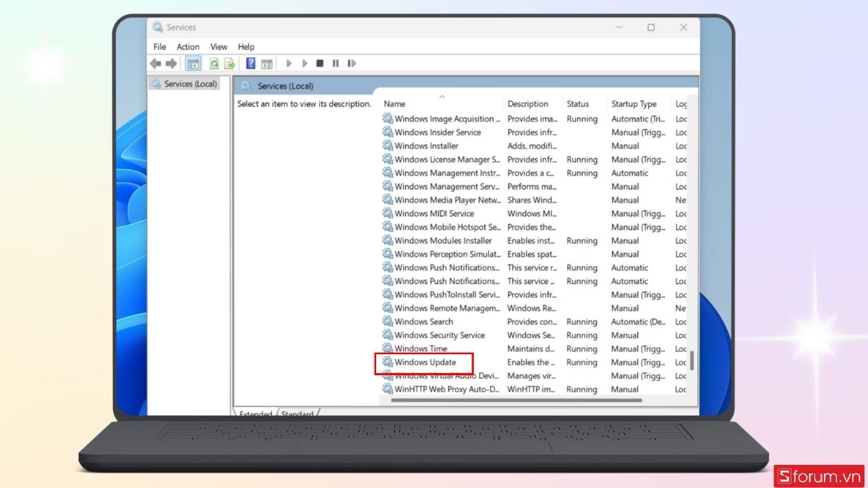Open the File menu
The image size is (868, 488).
tap(159, 47)
